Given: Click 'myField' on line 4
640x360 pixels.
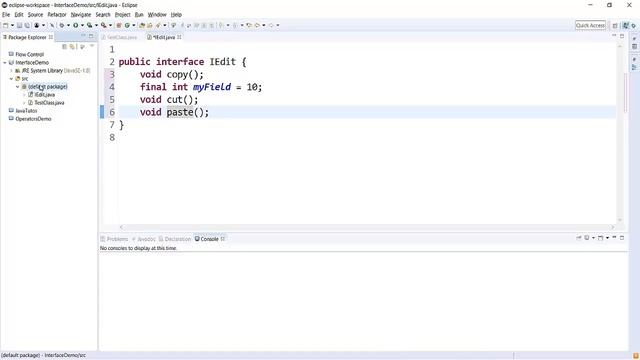Looking at the screenshot, I should [212, 87].
